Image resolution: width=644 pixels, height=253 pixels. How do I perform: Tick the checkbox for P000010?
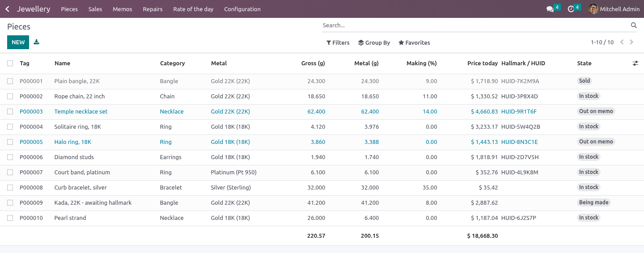coord(10,218)
